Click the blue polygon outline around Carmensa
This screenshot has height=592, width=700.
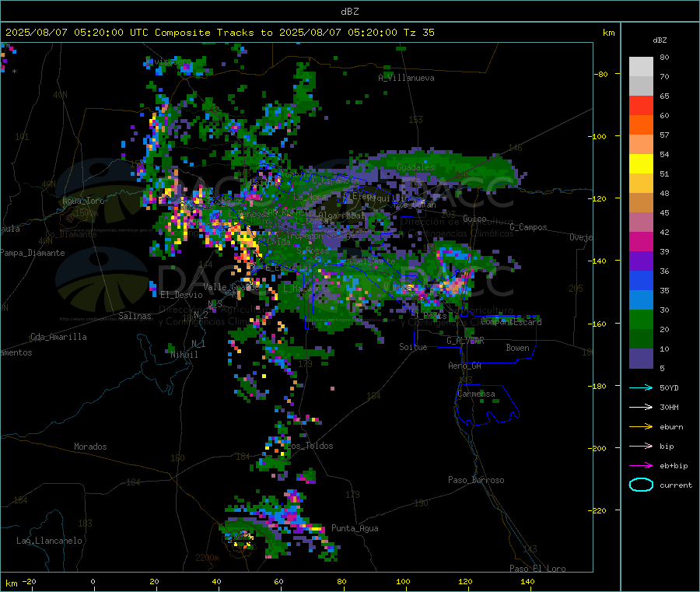pyautogui.click(x=487, y=405)
